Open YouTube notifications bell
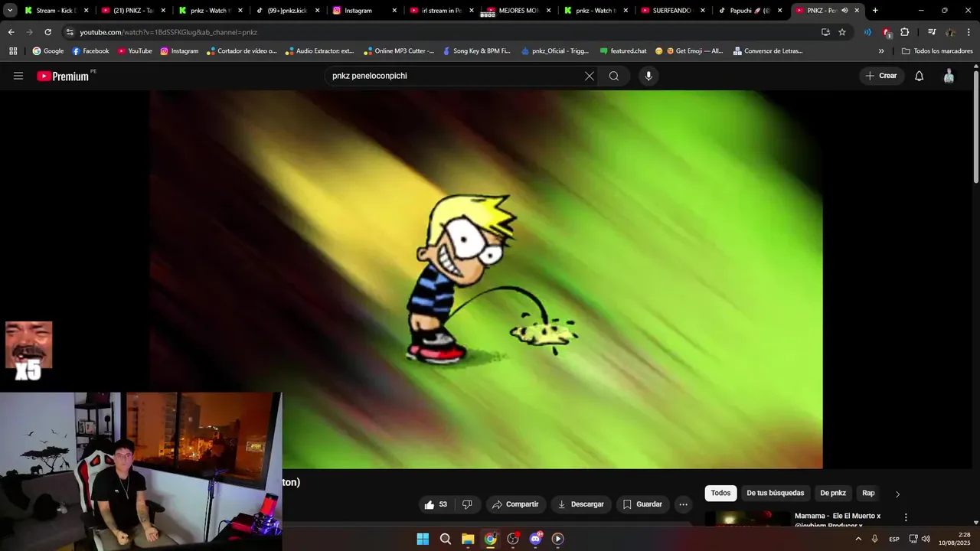Screen dimensions: 980x551 coord(920,76)
